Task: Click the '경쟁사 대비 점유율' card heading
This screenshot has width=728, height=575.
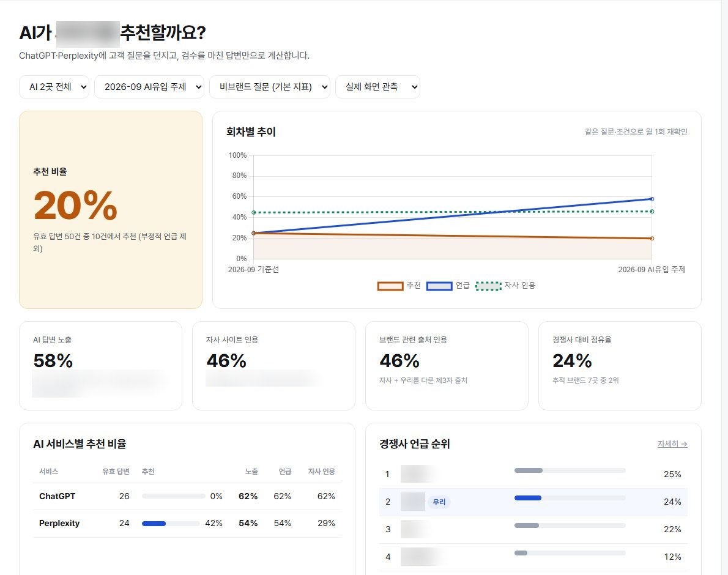Action: 582,339
